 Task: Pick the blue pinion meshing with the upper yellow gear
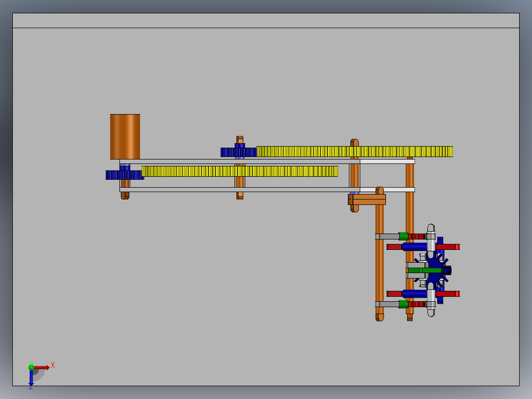[238, 152]
